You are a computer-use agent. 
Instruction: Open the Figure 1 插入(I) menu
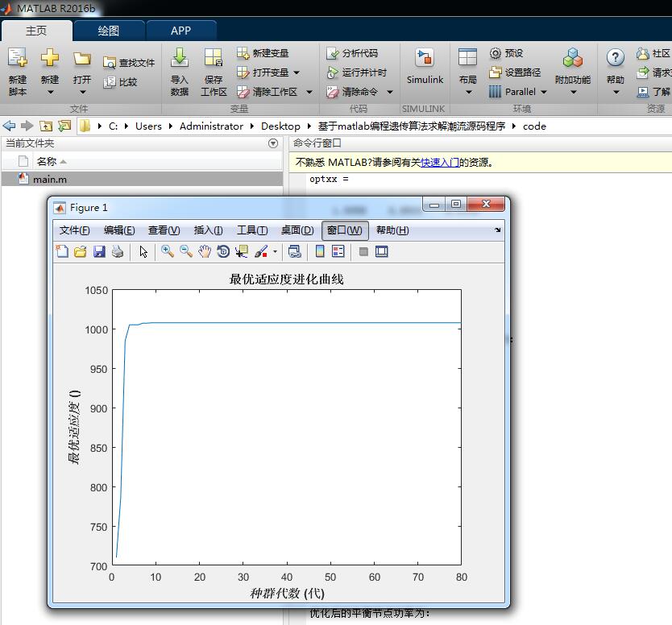coord(208,230)
